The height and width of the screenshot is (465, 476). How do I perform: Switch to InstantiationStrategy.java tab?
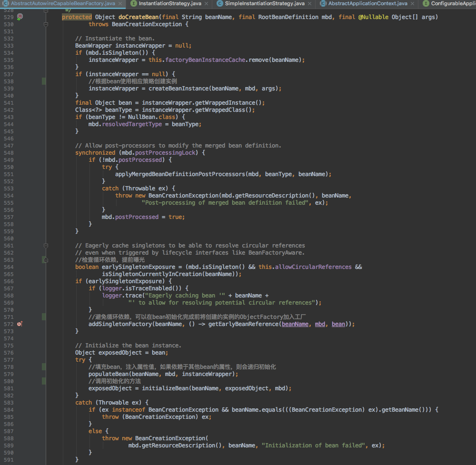pos(170,4)
